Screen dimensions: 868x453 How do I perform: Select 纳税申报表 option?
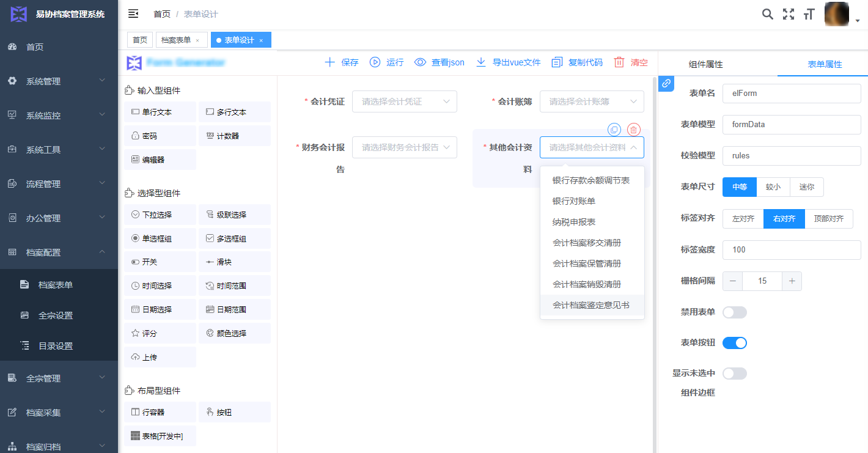(592, 222)
